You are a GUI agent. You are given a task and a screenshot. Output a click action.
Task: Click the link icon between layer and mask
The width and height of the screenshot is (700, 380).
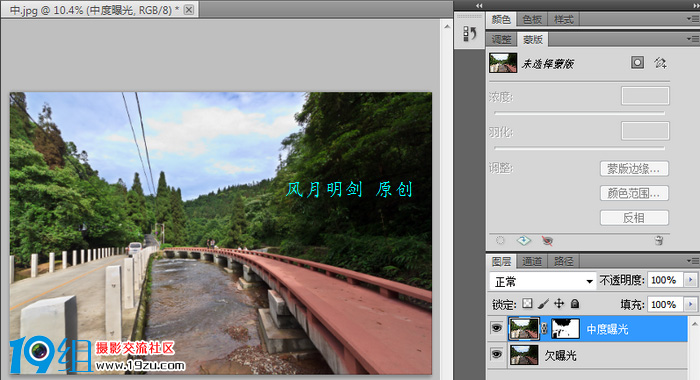click(544, 329)
